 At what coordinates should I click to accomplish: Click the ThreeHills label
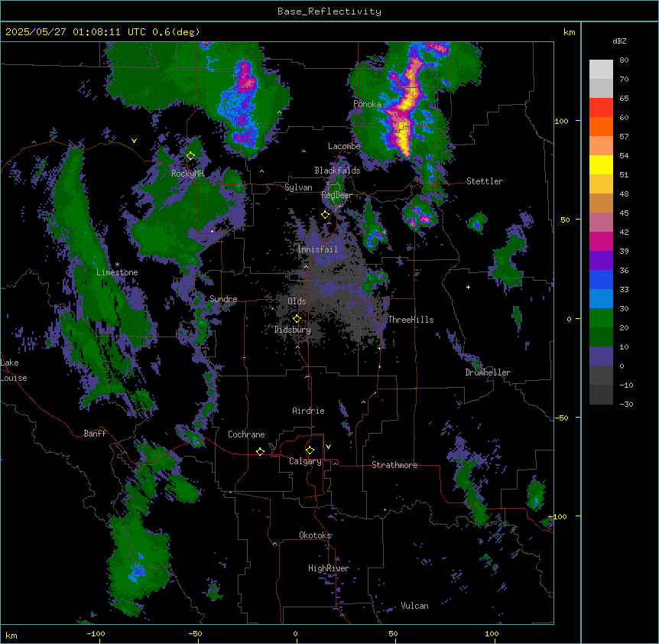tap(411, 320)
